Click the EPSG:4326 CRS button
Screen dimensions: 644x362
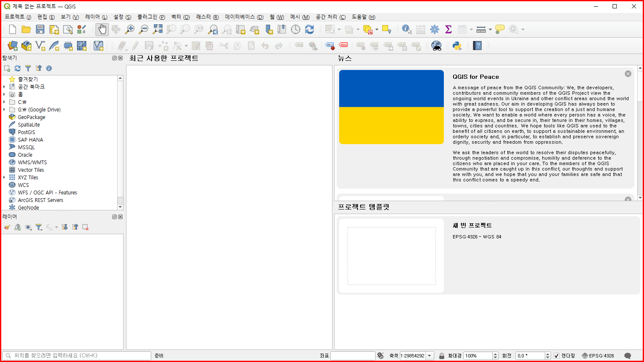coord(598,356)
